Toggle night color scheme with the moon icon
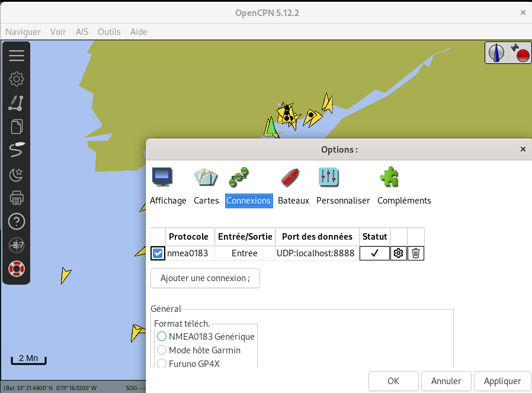The height and width of the screenshot is (393, 532). [16, 174]
